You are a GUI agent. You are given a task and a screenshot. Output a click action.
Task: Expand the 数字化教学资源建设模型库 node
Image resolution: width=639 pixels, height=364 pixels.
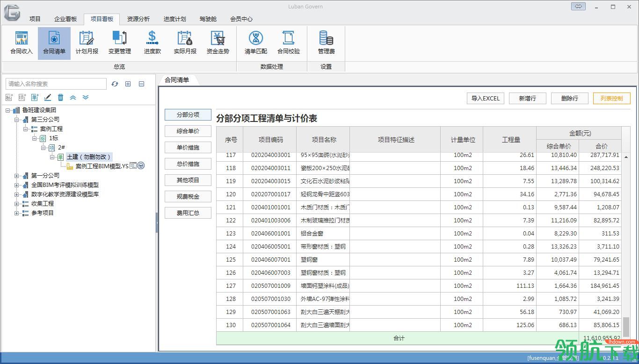click(x=17, y=194)
